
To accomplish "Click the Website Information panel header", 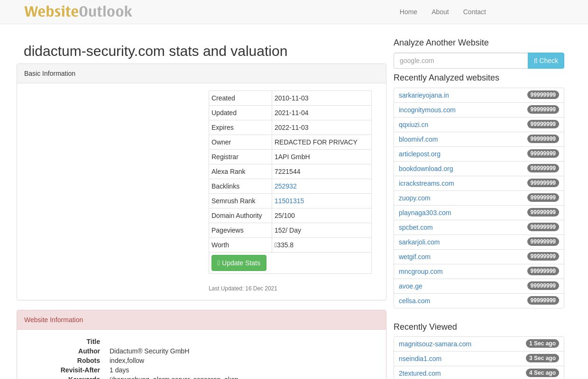I will click(202, 320).
